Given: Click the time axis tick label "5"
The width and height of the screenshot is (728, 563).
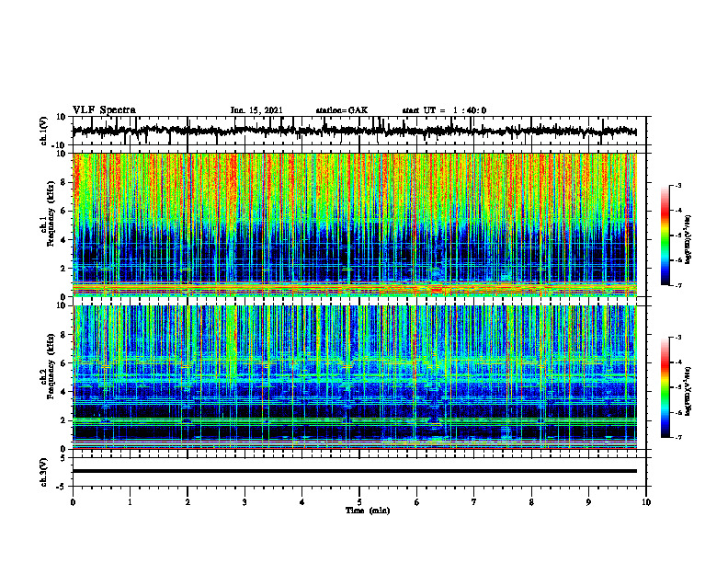Looking at the screenshot, I should click(x=359, y=502).
